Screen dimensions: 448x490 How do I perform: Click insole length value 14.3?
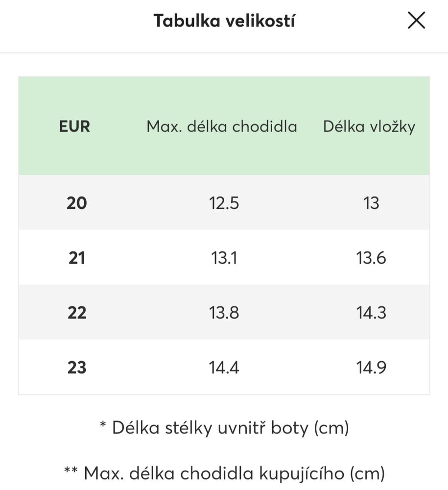(371, 312)
